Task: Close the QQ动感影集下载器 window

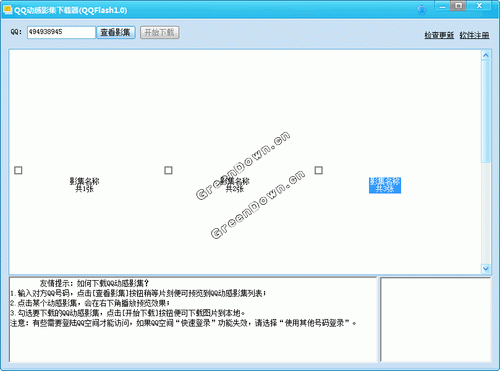Action: click(x=479, y=6)
